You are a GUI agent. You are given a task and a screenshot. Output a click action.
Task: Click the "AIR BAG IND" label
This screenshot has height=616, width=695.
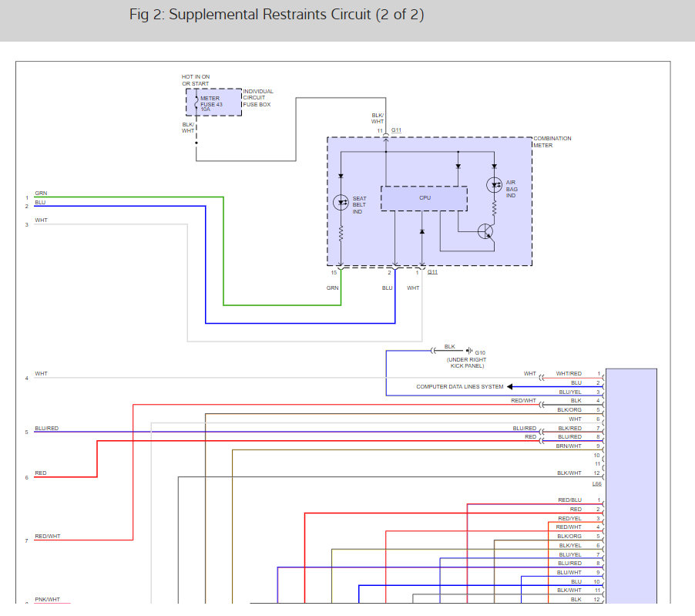click(512, 189)
